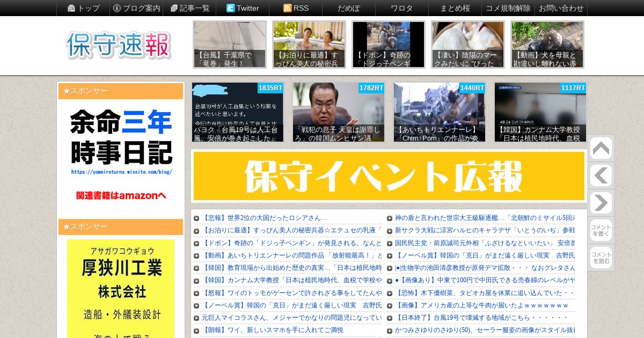Open the 1117RT カンナム大学教授 article
Viewport: 644px width, 338px height.
click(540, 112)
